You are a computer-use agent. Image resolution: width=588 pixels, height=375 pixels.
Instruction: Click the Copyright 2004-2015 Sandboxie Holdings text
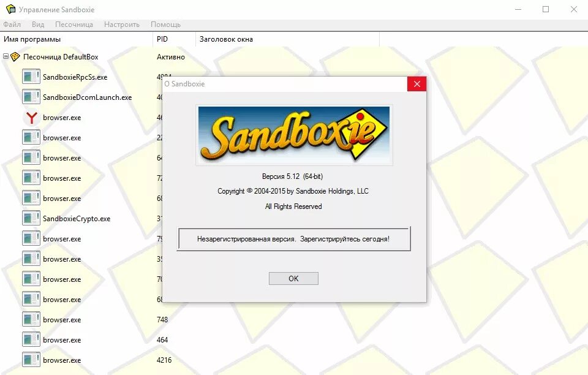click(x=293, y=191)
